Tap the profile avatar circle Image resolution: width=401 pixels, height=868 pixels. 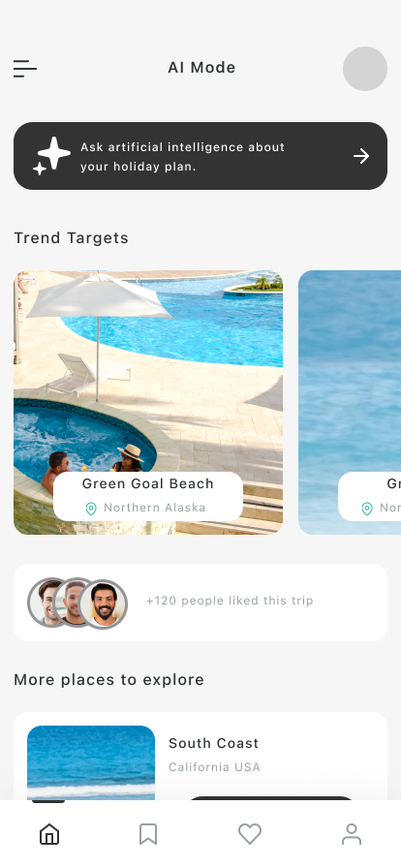pyautogui.click(x=365, y=69)
